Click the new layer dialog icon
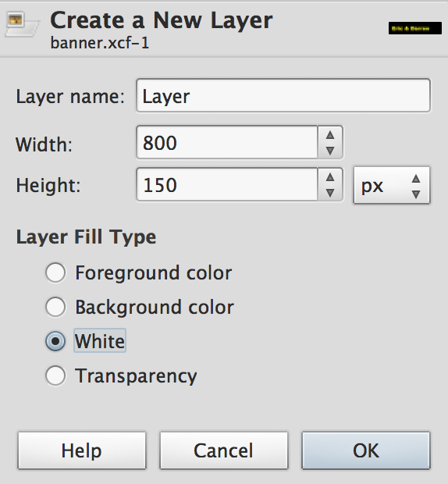The image size is (448, 484). click(22, 24)
